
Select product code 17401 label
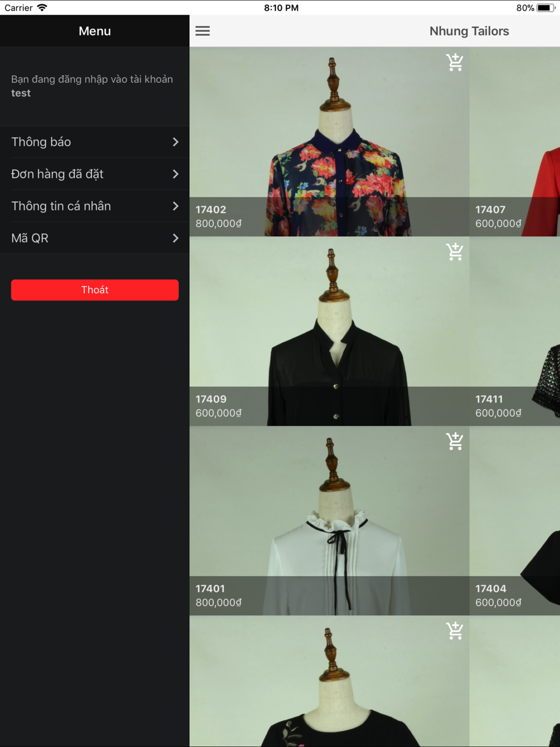(x=210, y=589)
